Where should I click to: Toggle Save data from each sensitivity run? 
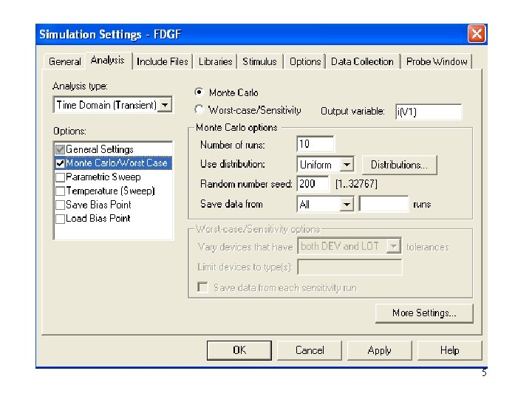[x=202, y=287]
